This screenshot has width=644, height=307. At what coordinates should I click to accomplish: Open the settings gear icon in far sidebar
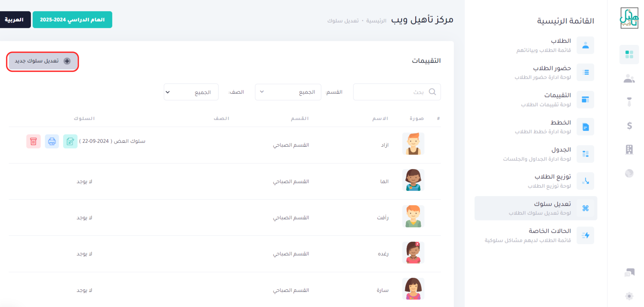click(629, 296)
